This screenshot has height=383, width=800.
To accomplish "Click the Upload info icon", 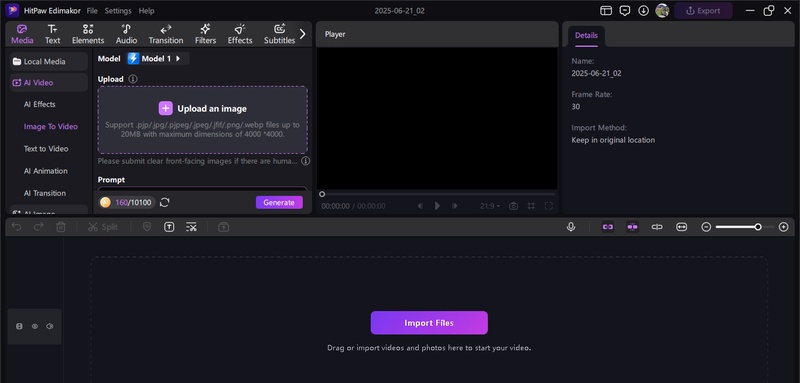I will pos(133,79).
